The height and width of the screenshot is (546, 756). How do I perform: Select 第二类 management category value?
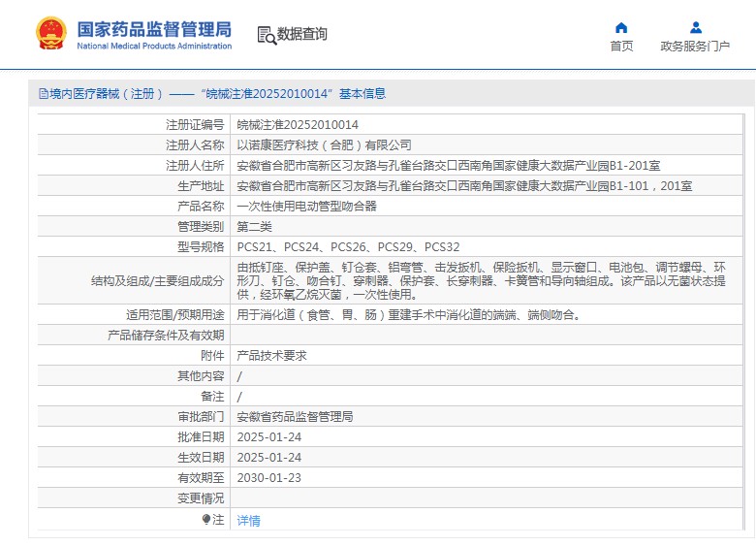click(254, 226)
